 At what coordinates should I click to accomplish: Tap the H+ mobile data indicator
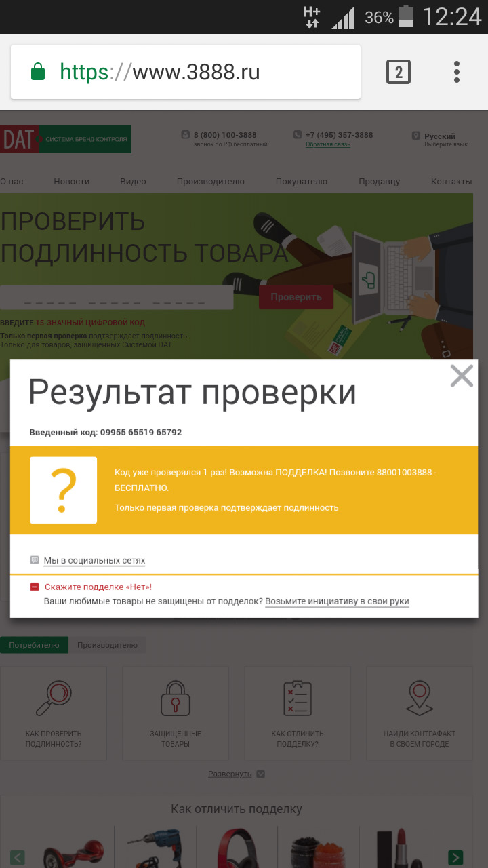(x=312, y=17)
